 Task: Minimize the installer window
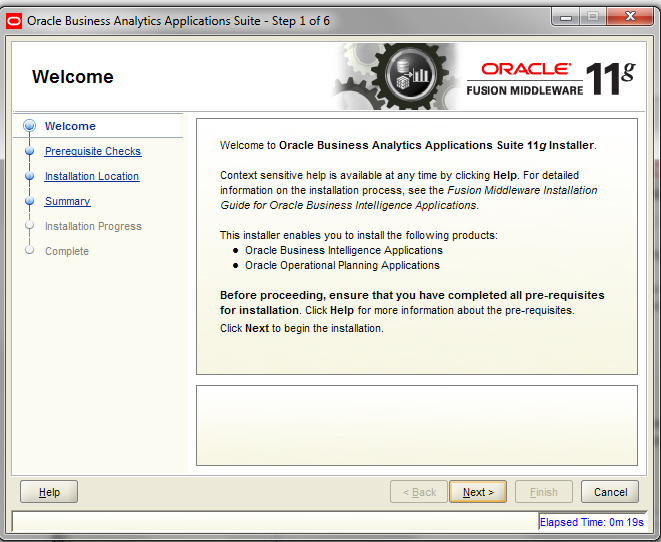[566, 17]
